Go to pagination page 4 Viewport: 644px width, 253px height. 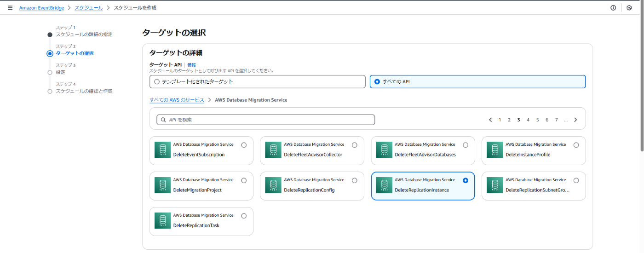[x=528, y=120]
